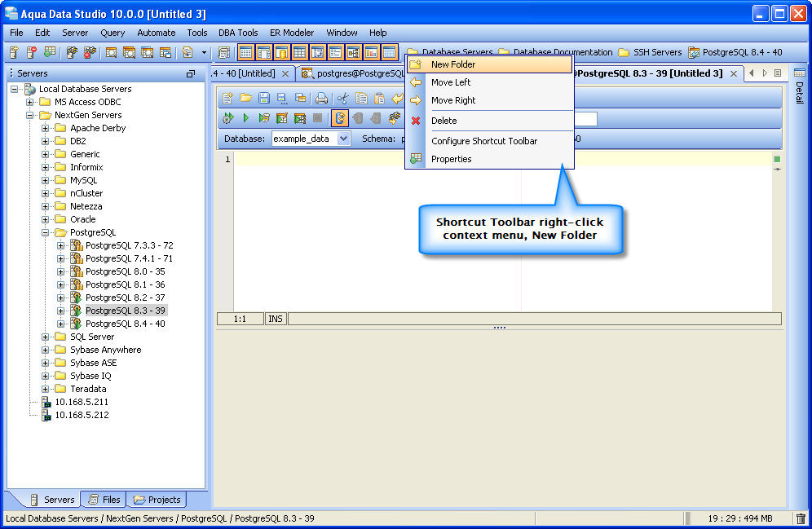Open the DBA Tools menu

(238, 33)
